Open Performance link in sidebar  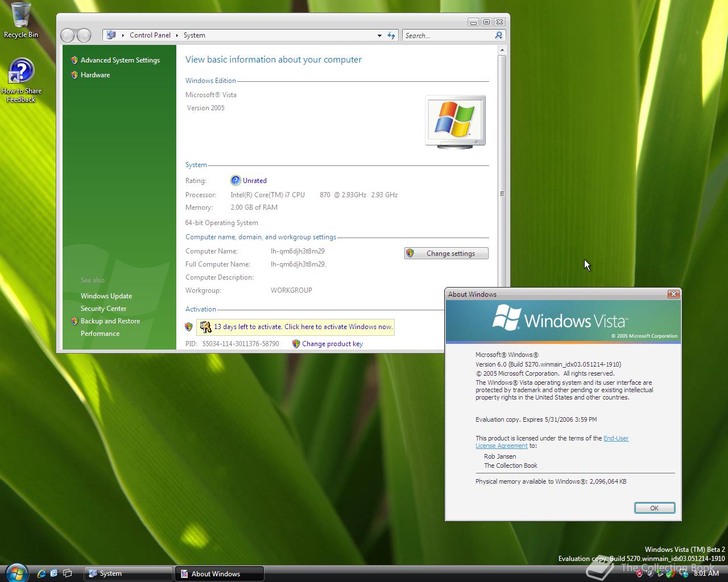coord(100,334)
